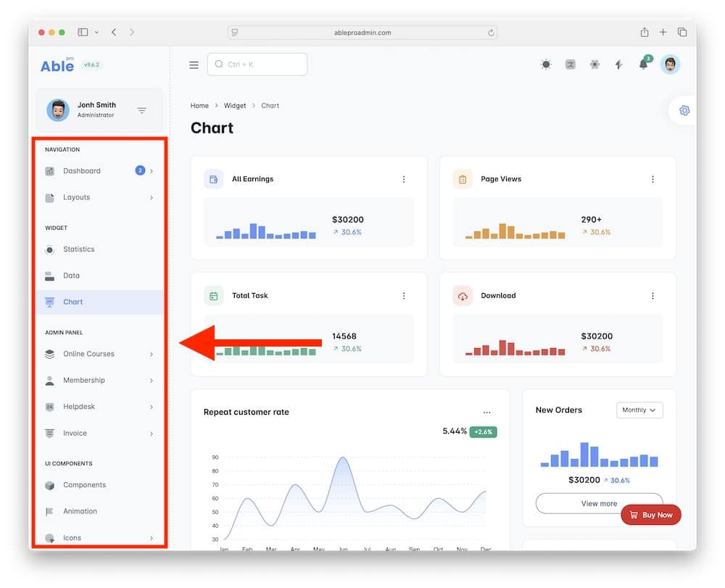
Task: Open the Components sidebar item
Action: pyautogui.click(x=84, y=485)
